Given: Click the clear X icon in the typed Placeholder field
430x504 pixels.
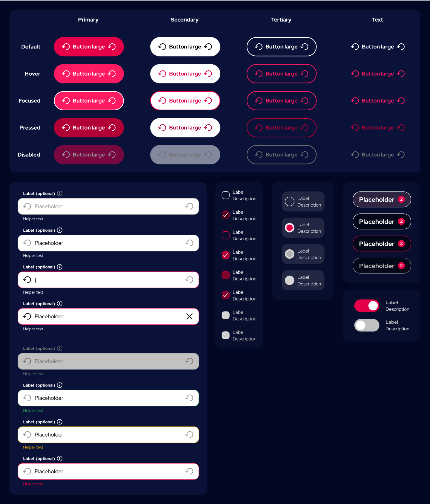Looking at the screenshot, I should click(x=189, y=316).
